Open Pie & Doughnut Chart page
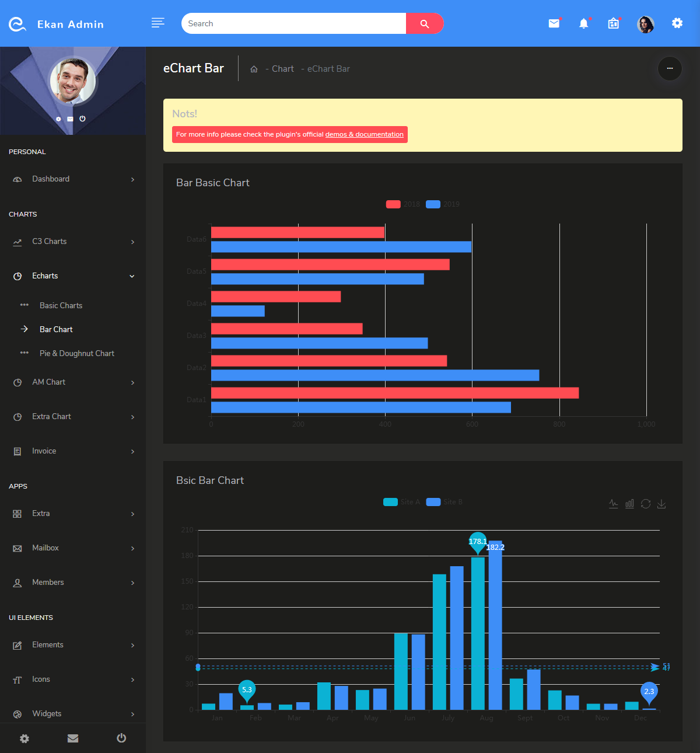This screenshot has height=753, width=700. [x=77, y=353]
